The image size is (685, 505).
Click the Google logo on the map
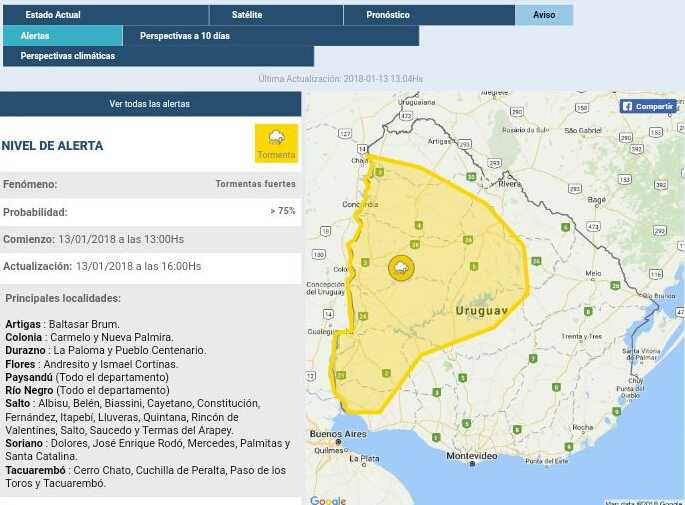click(327, 500)
